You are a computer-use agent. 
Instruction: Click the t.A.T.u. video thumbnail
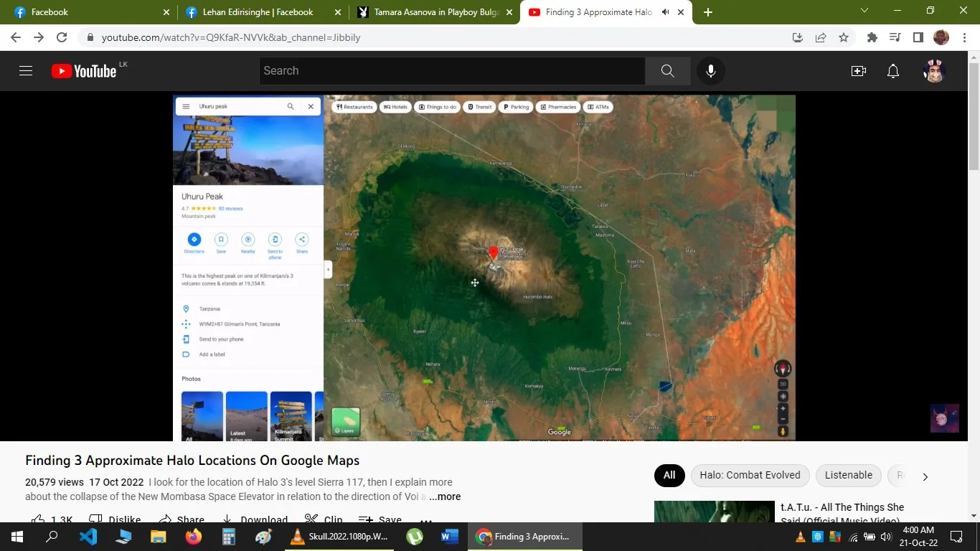715,512
